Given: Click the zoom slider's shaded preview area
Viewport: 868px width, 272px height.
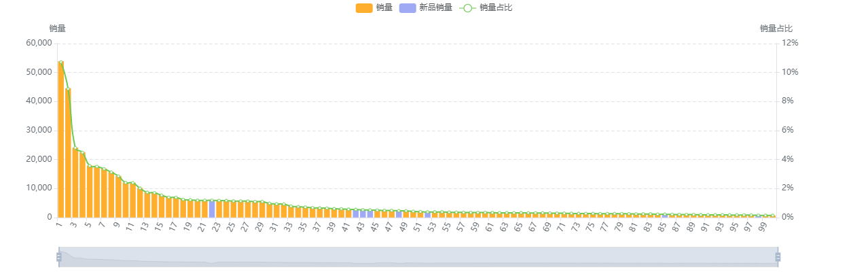Looking at the screenshot, I should tap(418, 257).
